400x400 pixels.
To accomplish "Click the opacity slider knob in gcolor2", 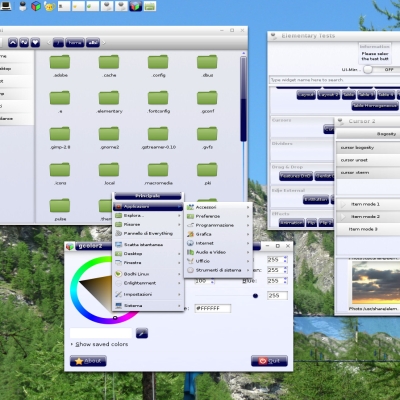I will pyautogui.click(x=255, y=296).
